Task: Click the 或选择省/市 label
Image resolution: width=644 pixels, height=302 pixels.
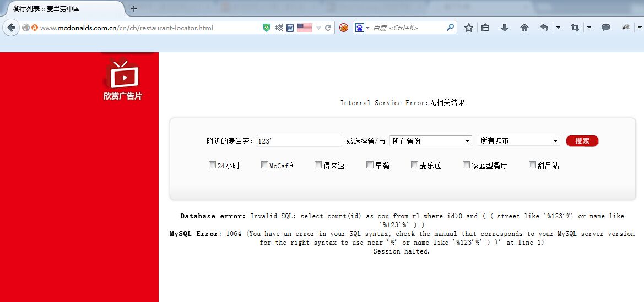Action: [x=366, y=141]
